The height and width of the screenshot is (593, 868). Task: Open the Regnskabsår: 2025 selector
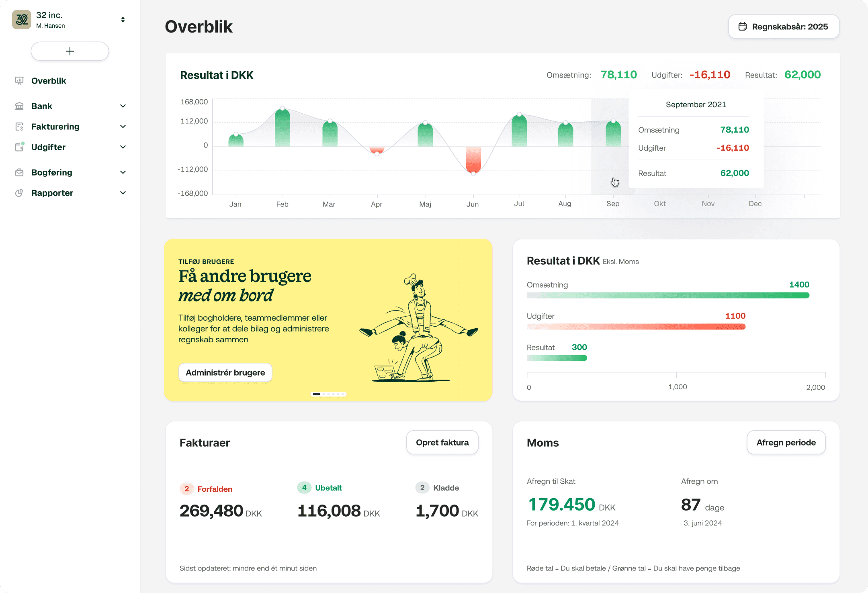[784, 27]
